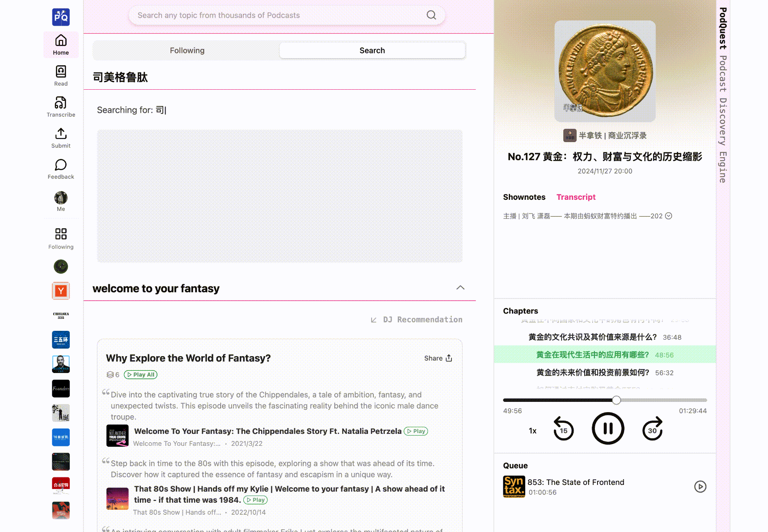
Task: Open the Read sidebar section
Action: coord(61,76)
